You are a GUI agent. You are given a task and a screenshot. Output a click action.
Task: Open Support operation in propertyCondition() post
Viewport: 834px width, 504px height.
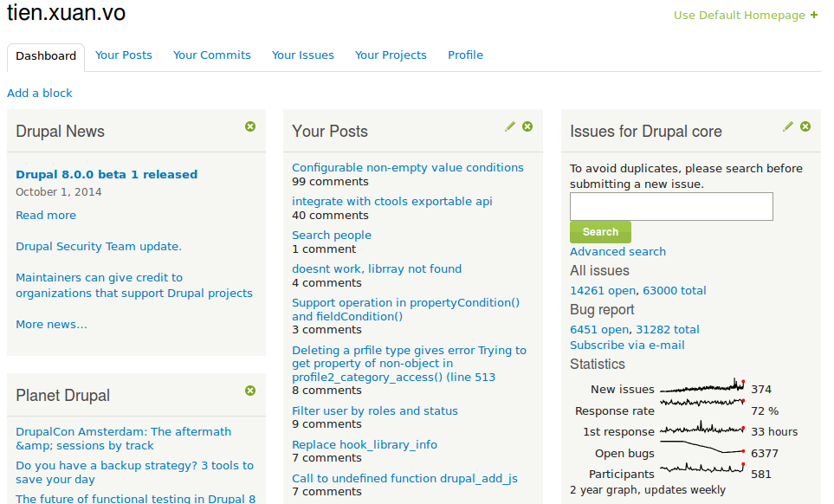click(406, 309)
